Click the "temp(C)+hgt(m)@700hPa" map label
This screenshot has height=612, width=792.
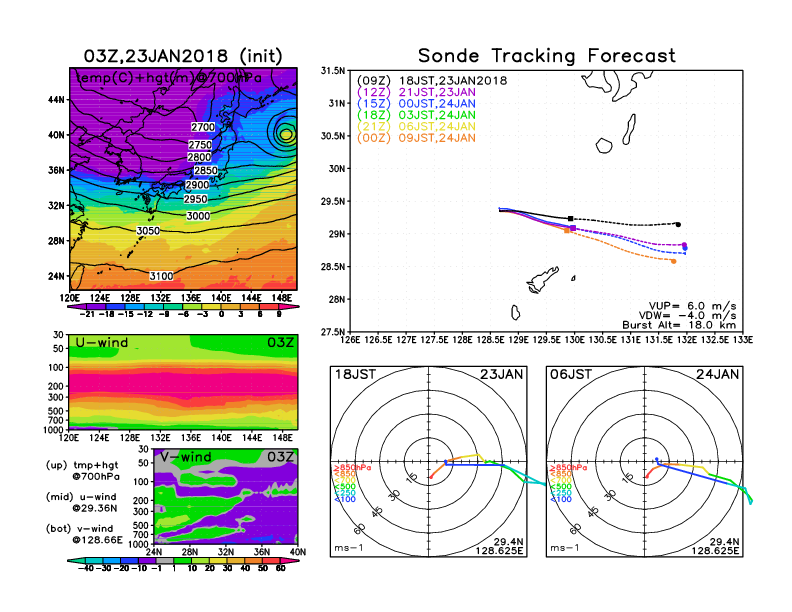click(169, 78)
